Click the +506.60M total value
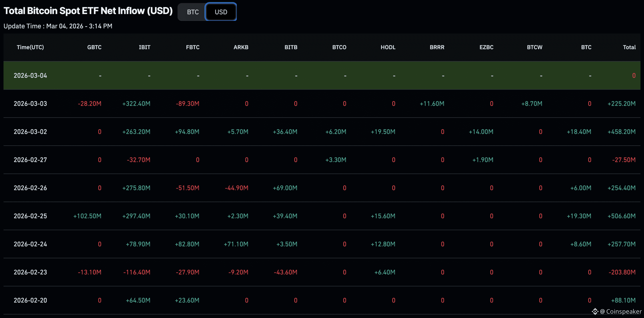The width and height of the screenshot is (644, 318). click(621, 216)
